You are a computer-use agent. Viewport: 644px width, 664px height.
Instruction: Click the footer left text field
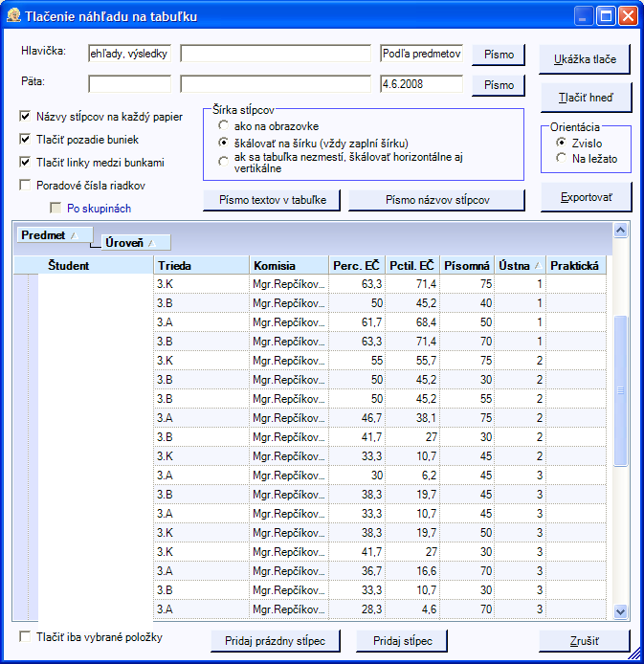[129, 84]
